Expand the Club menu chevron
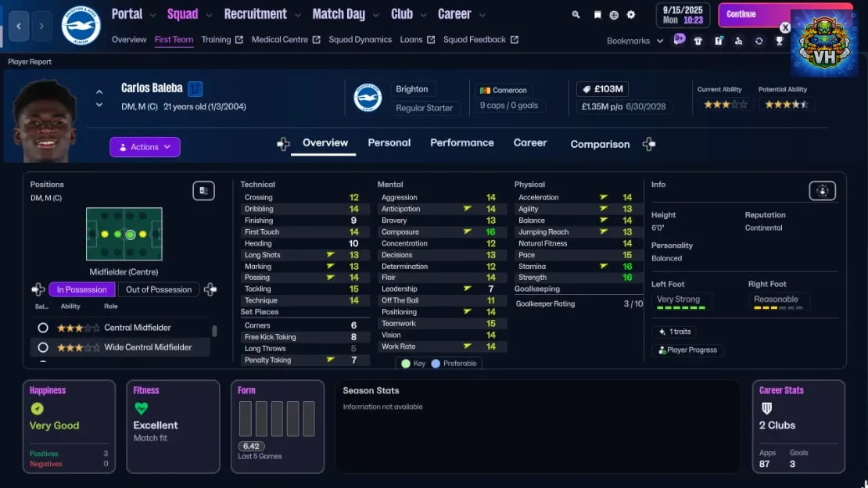This screenshot has width=868, height=488. tap(424, 16)
